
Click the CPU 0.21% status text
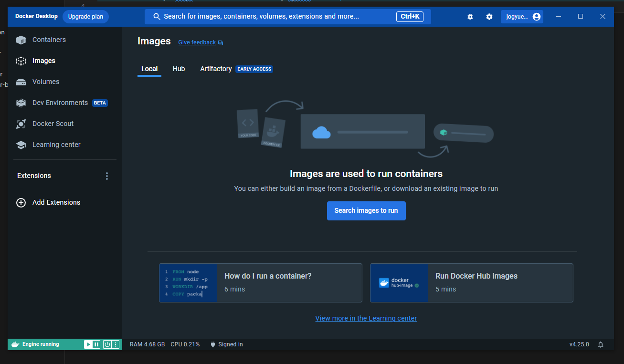point(185,344)
